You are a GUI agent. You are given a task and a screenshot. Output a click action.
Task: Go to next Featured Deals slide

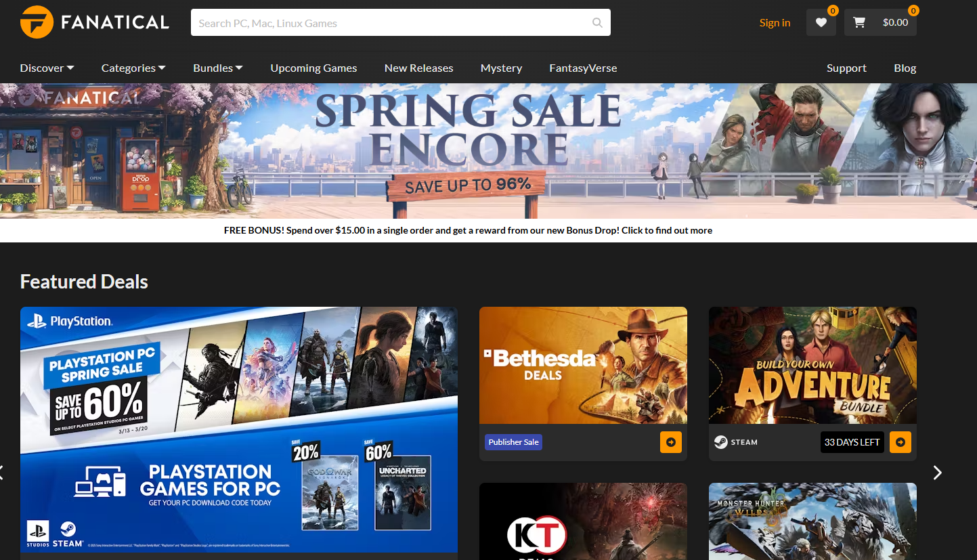coord(938,473)
